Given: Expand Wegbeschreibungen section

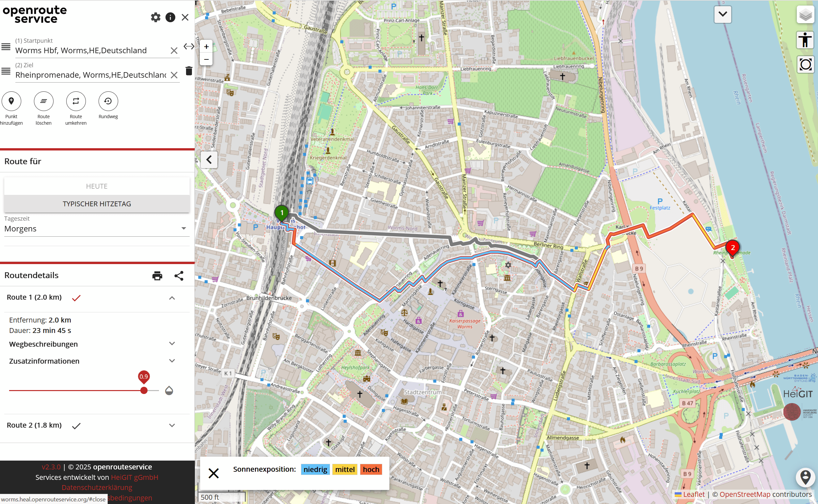Looking at the screenshot, I should [172, 344].
